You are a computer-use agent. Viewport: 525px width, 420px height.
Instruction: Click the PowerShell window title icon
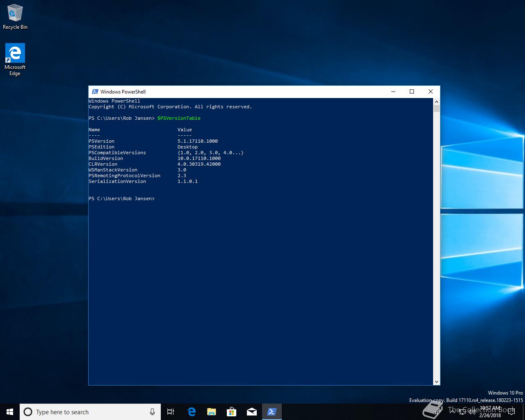[x=95, y=91]
